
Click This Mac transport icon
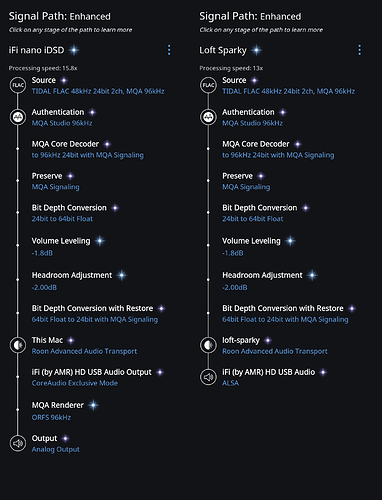coord(18,345)
